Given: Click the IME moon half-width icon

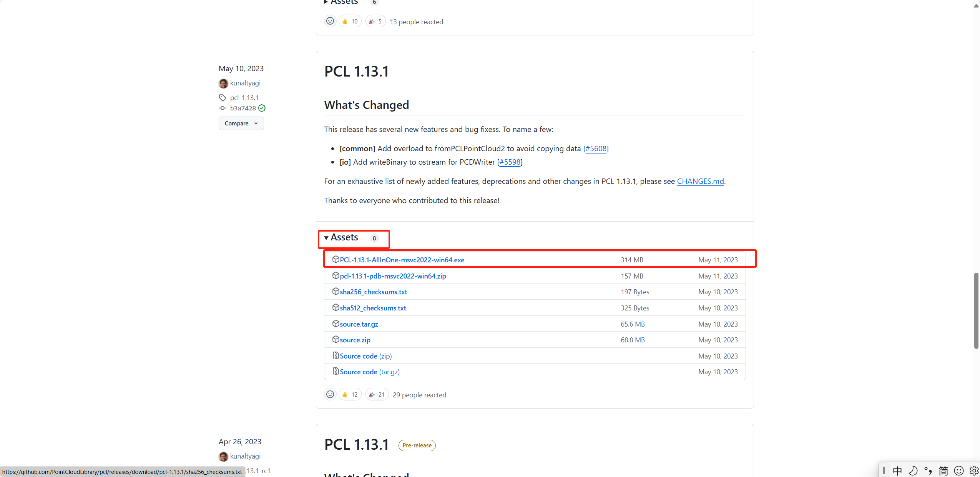Looking at the screenshot, I should point(913,470).
